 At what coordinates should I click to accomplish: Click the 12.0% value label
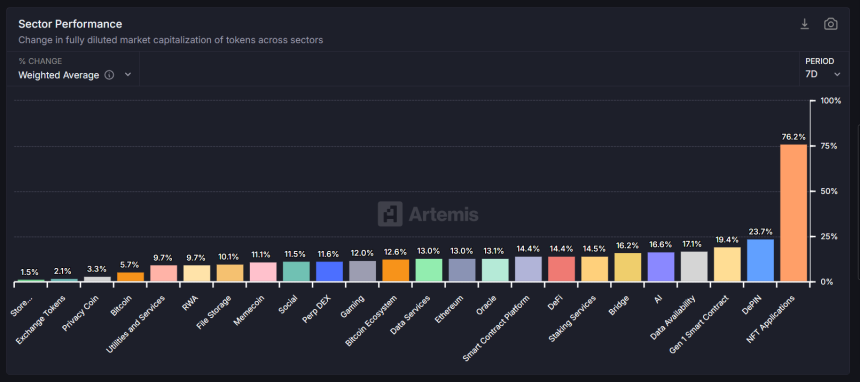point(363,253)
